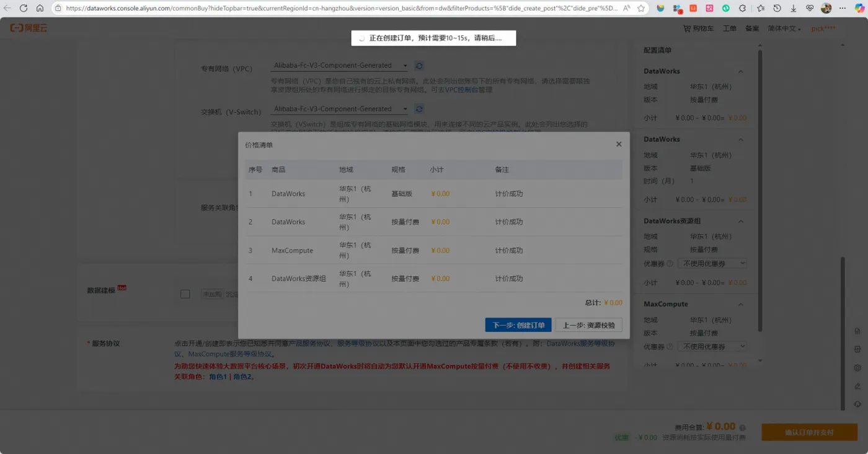Collapse the DataWorks 按量付费 section in 配置清单
The image size is (868, 454).
click(x=740, y=72)
